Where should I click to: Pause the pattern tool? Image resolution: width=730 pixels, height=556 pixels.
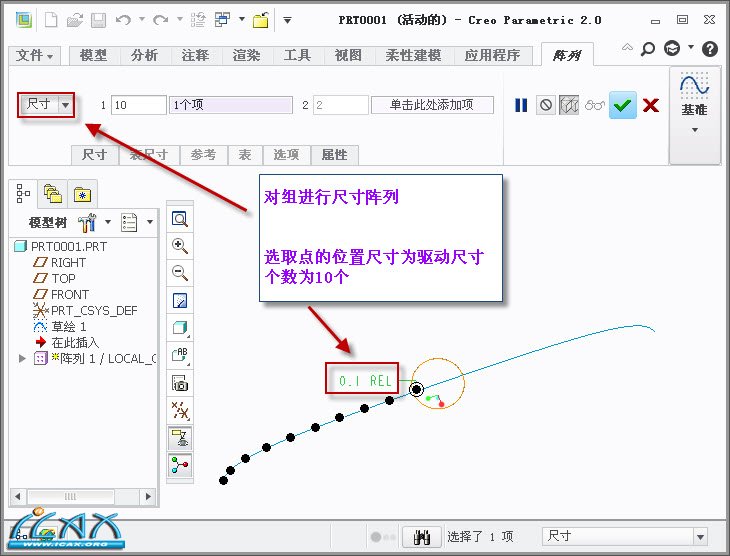521,105
